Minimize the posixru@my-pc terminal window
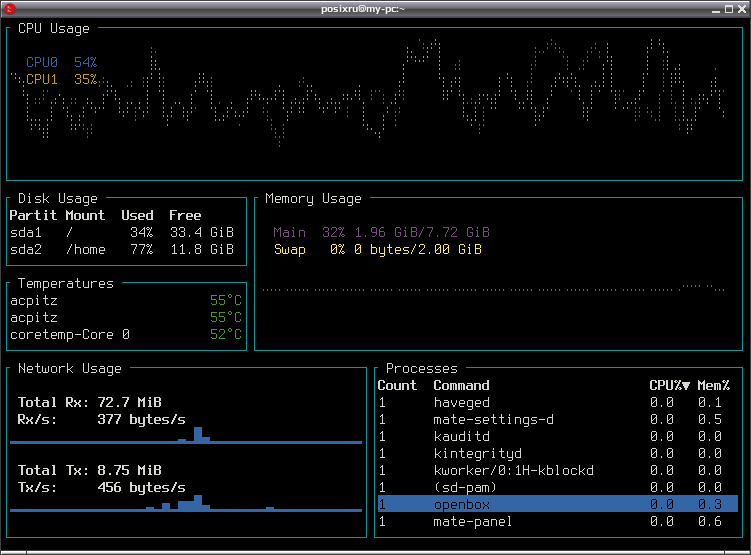Viewport: 751px width, 555px height. coord(716,9)
